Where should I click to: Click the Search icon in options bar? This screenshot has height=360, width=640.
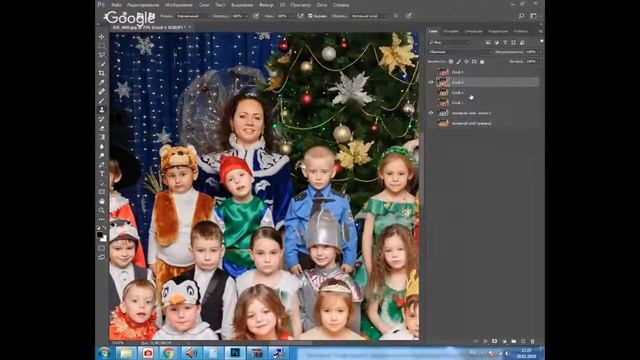(521, 16)
